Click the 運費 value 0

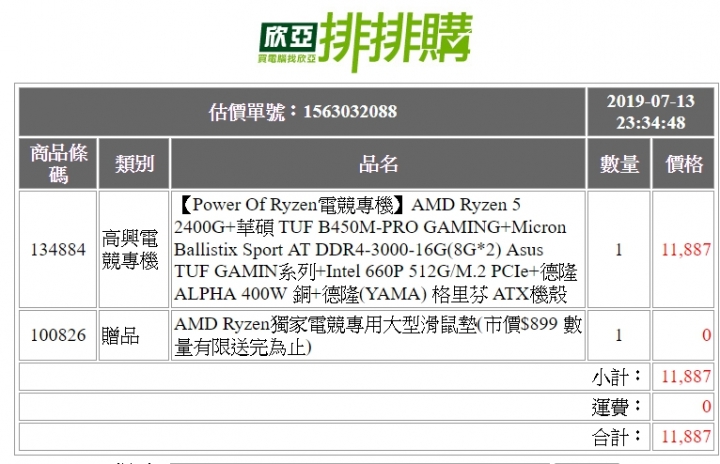(x=707, y=407)
